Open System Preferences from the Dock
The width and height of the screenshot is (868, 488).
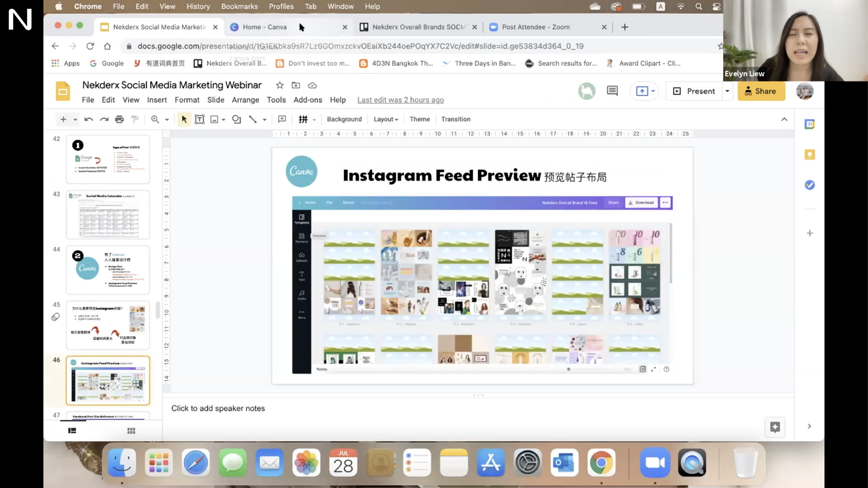coord(528,462)
